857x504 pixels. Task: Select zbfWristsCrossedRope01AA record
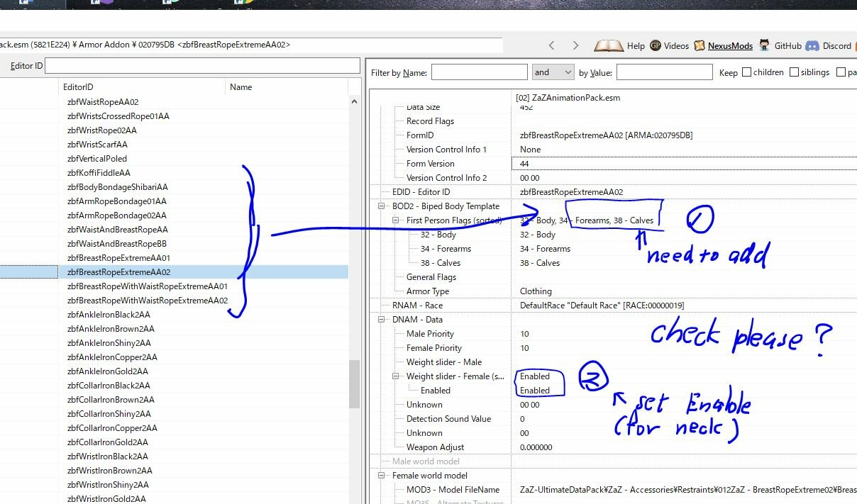tap(118, 116)
